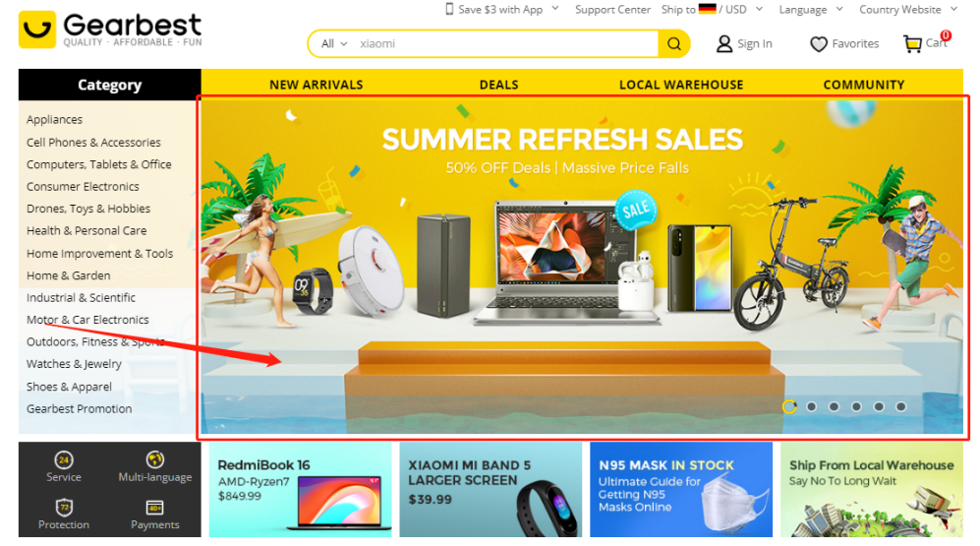Open the 24 hour Service icon
Screen dimensions: 980x546
coord(64,460)
